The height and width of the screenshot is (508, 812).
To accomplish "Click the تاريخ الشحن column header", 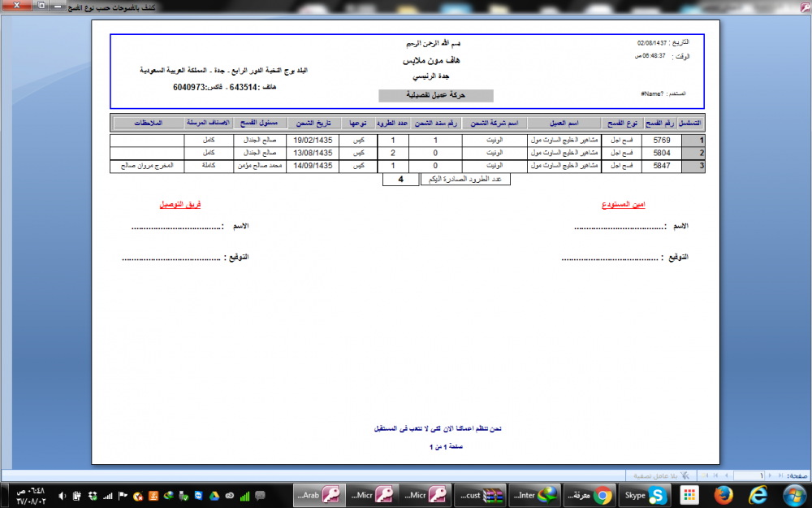I will (313, 124).
